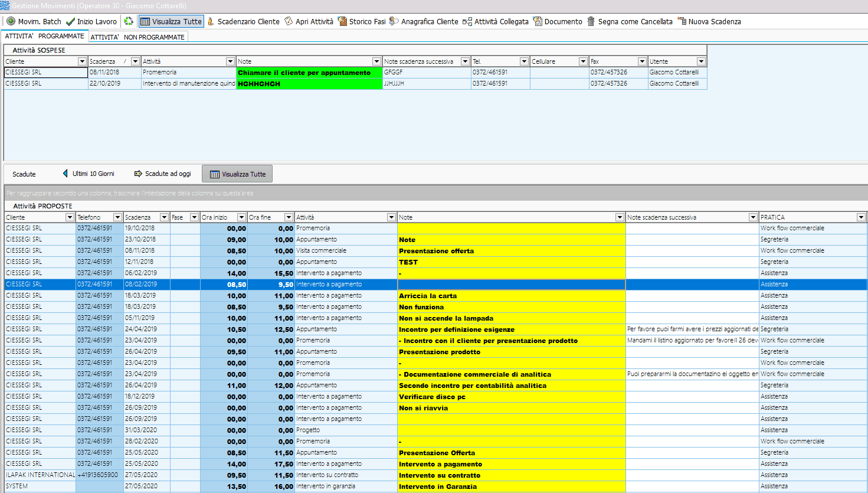
Task: Click the Attività Collegata icon
Action: tap(467, 21)
